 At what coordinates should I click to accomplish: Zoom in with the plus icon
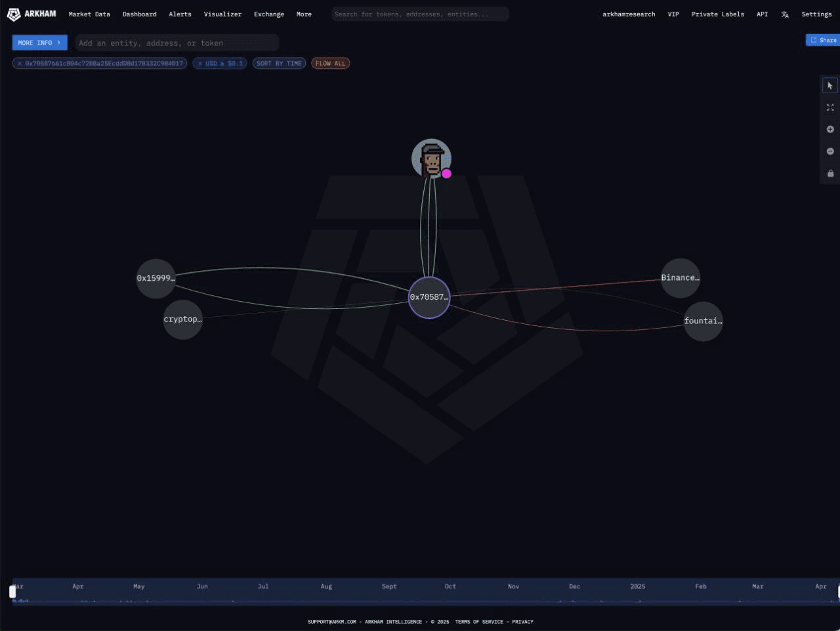tap(829, 129)
